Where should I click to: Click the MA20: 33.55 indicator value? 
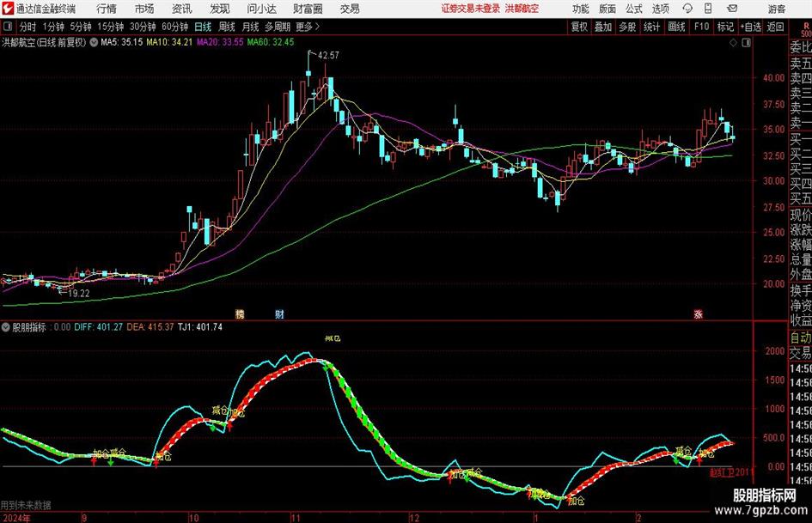[x=220, y=42]
